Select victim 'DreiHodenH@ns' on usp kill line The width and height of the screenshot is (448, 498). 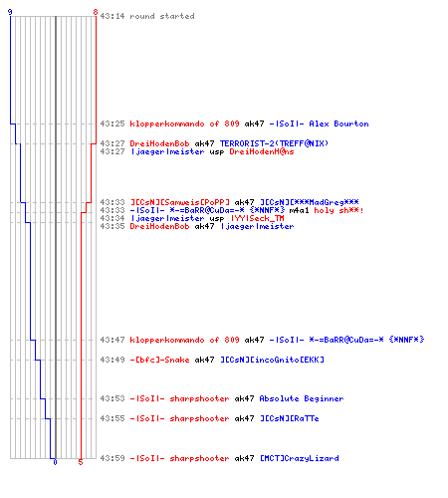262,151
